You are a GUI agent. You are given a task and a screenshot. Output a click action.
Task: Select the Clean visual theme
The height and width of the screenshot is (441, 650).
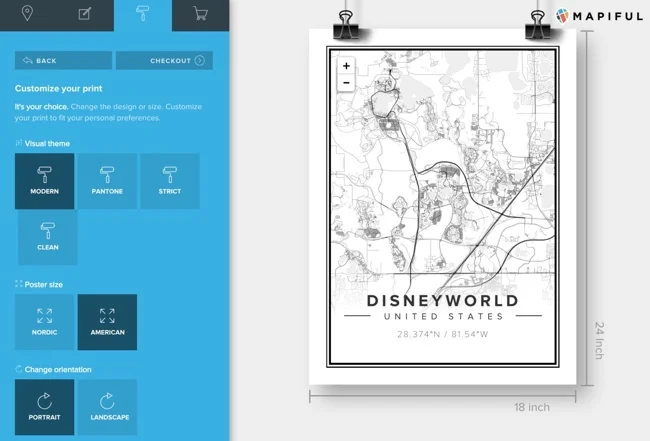(48, 237)
